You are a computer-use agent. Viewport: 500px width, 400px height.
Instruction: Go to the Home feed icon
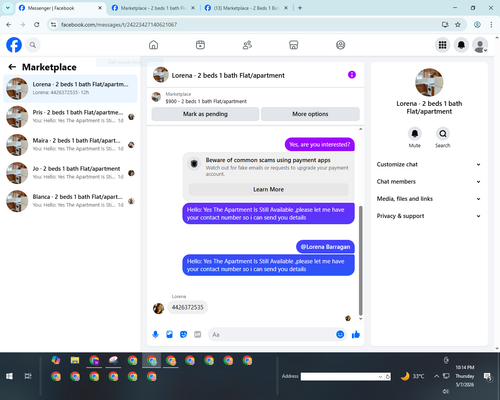tap(153, 45)
